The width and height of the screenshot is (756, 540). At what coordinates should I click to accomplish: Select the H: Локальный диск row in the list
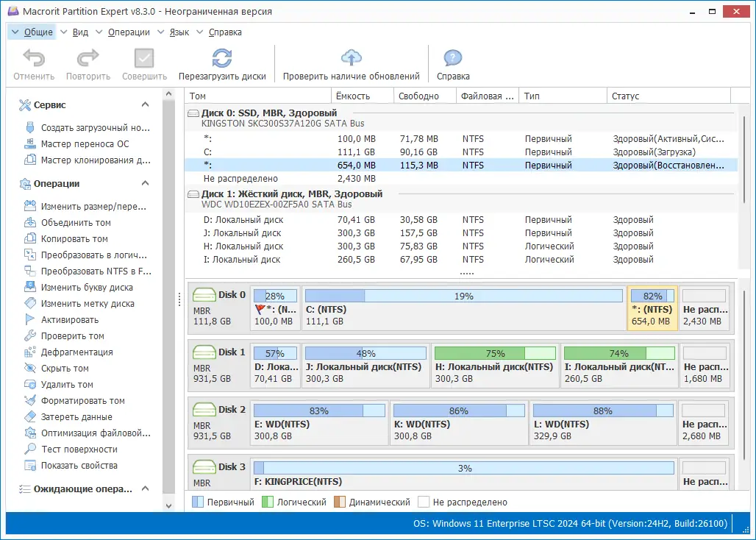[242, 246]
